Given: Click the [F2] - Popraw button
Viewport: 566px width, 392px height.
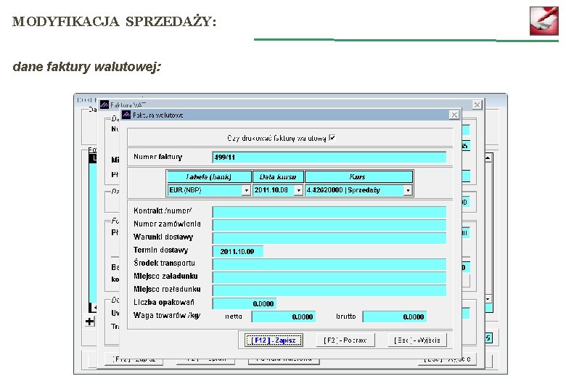Looking at the screenshot, I should [345, 340].
